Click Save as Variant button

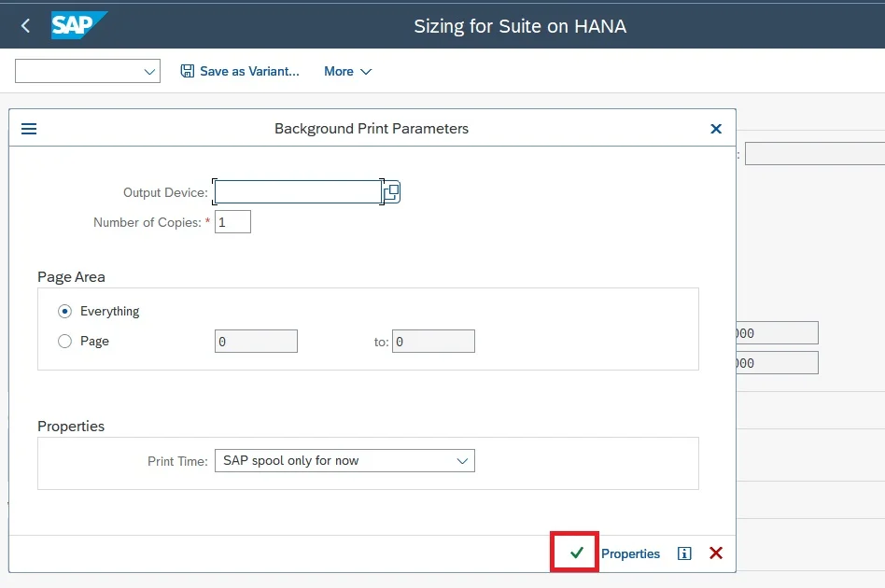[240, 71]
